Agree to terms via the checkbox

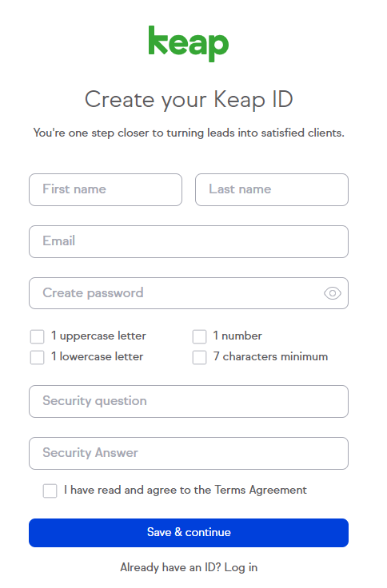(x=50, y=491)
